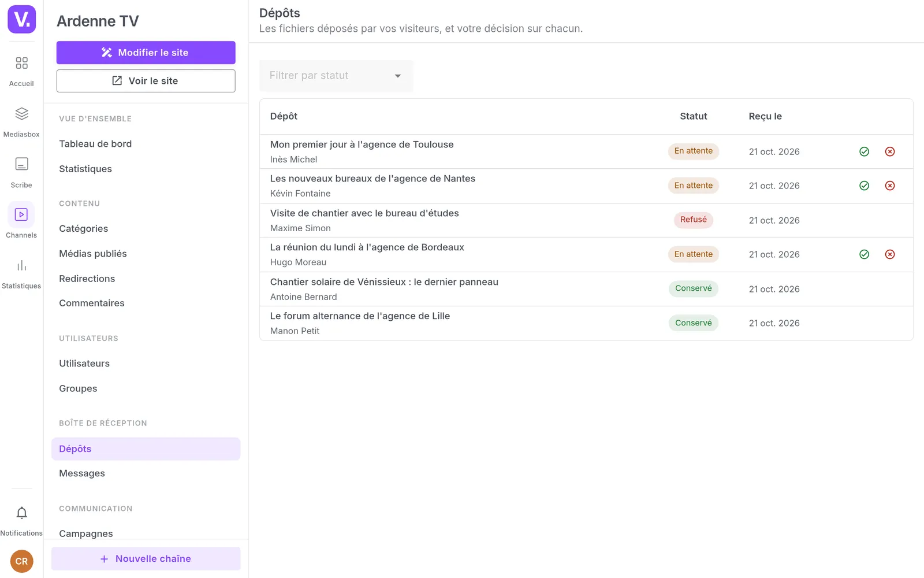Go to Redirections
This screenshot has height=578, width=924.
(87, 279)
